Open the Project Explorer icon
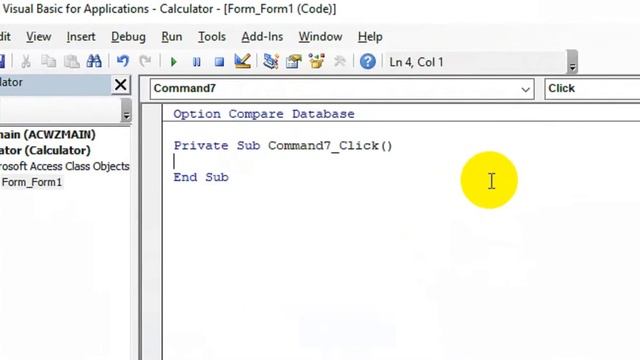 [x=271, y=62]
